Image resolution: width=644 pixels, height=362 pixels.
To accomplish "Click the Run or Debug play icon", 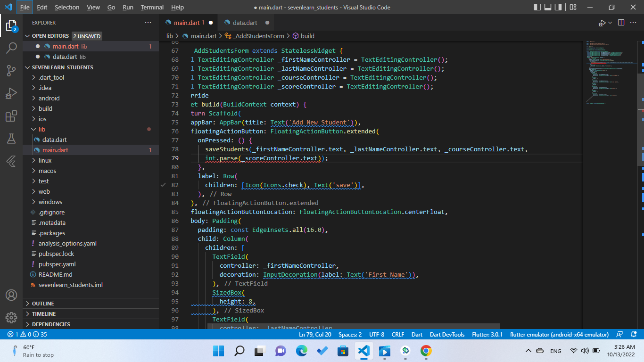I will 602,23.
